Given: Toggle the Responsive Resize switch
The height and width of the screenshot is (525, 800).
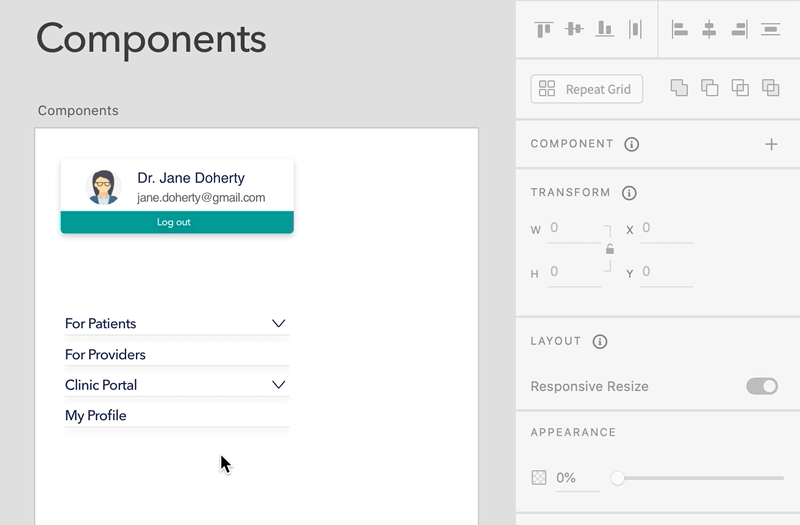Looking at the screenshot, I should pos(762,386).
